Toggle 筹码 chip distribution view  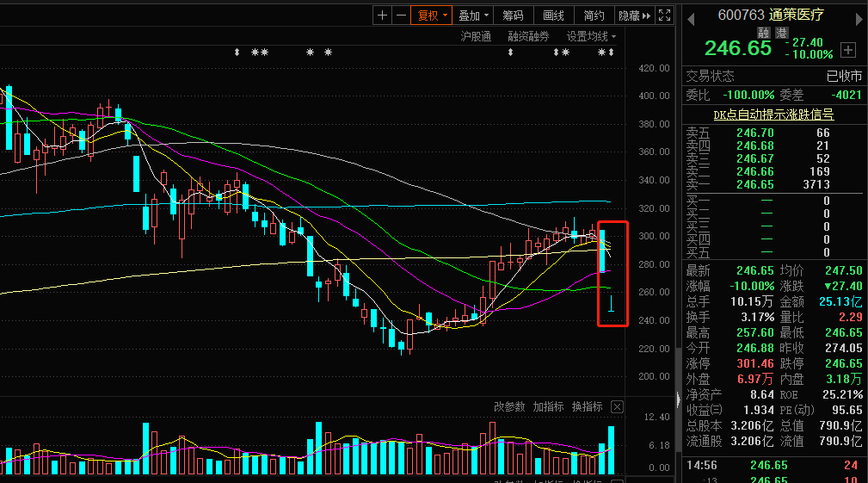pos(513,15)
